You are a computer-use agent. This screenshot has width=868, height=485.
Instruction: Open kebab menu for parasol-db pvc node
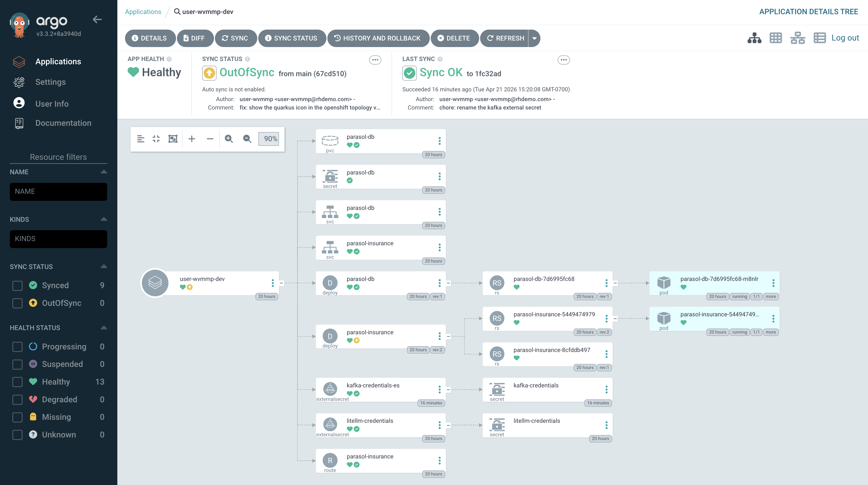pos(439,141)
